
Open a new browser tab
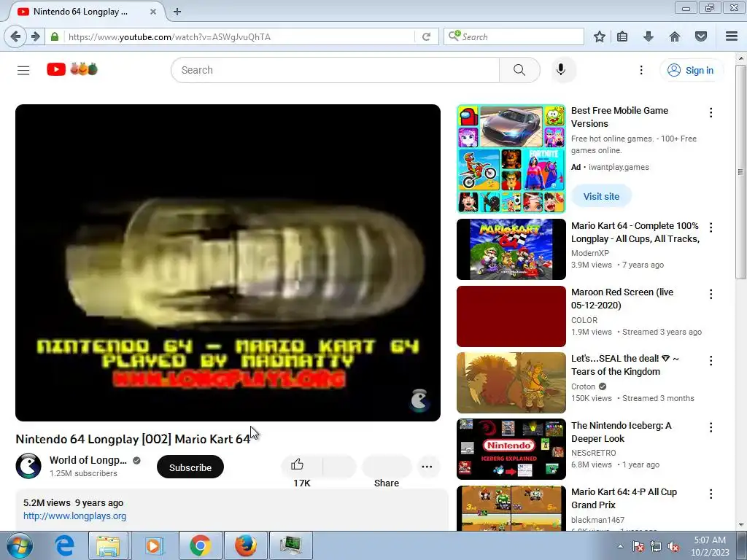[x=177, y=12]
